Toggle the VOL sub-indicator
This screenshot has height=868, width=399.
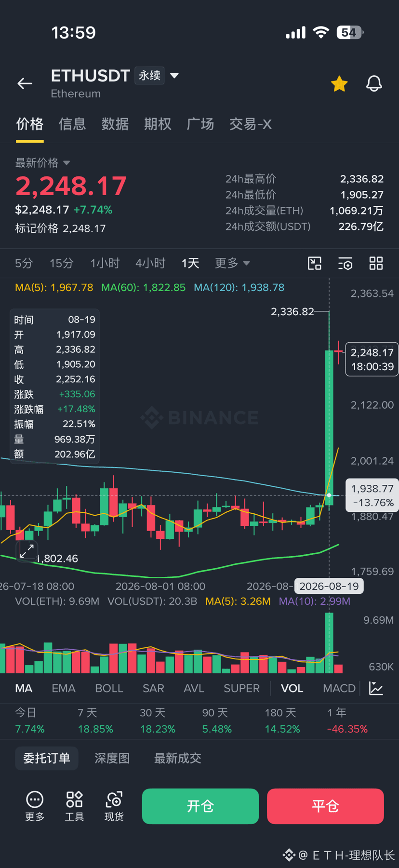[292, 688]
